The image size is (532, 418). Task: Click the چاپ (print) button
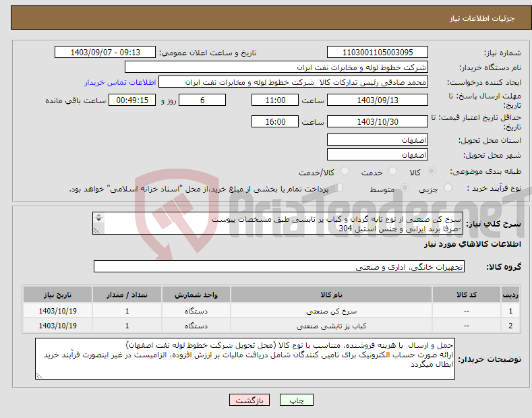coord(296,400)
